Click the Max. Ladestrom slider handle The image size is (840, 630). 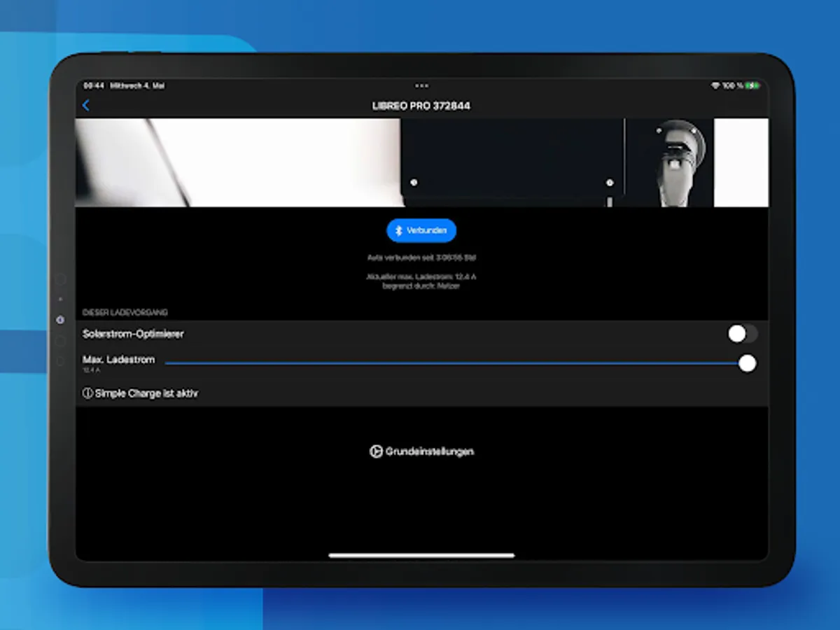coord(748,363)
